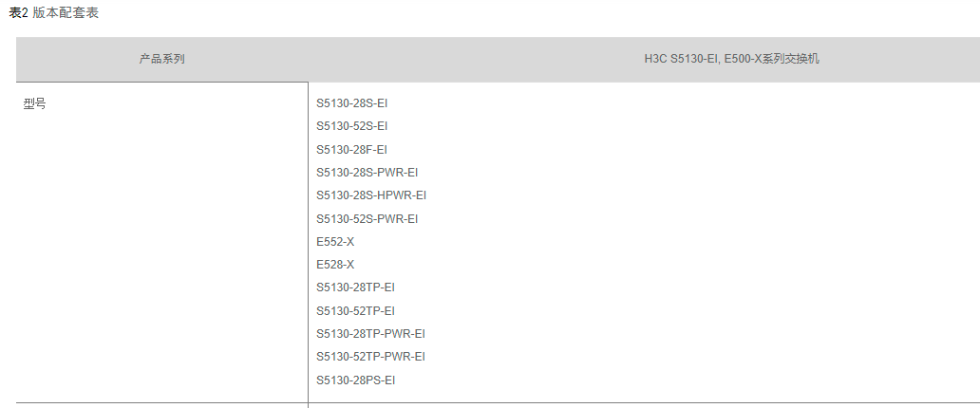Click the S5130-28TP-PWR-EI model entry
This screenshot has width=980, height=408.
pos(371,334)
